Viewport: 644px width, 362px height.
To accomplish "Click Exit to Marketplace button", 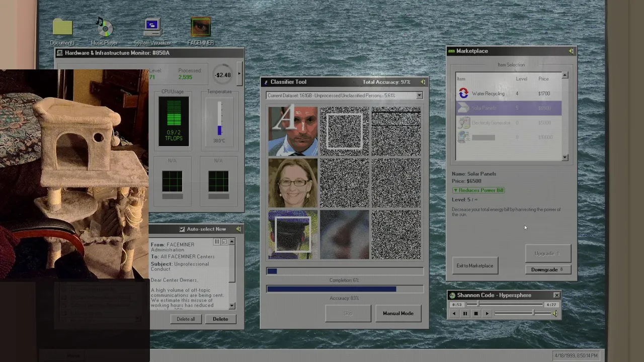I will pos(475,265).
